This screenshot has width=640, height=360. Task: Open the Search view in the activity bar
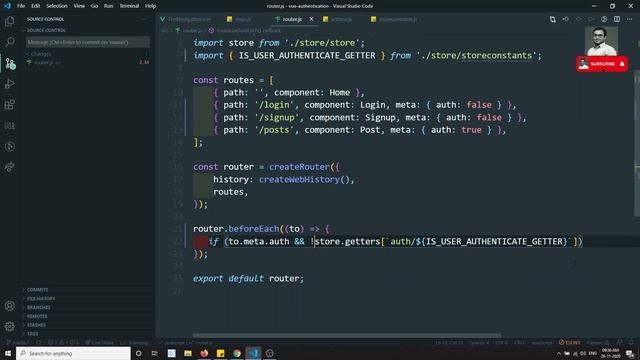(9, 42)
